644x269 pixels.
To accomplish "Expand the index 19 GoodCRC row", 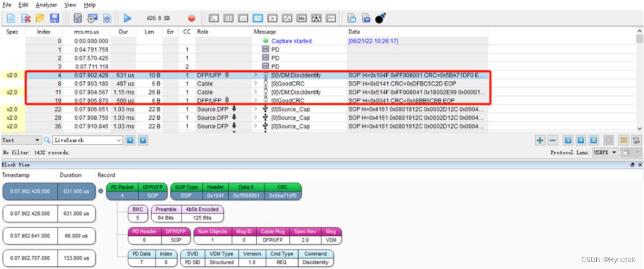I will pyautogui.click(x=256, y=100).
